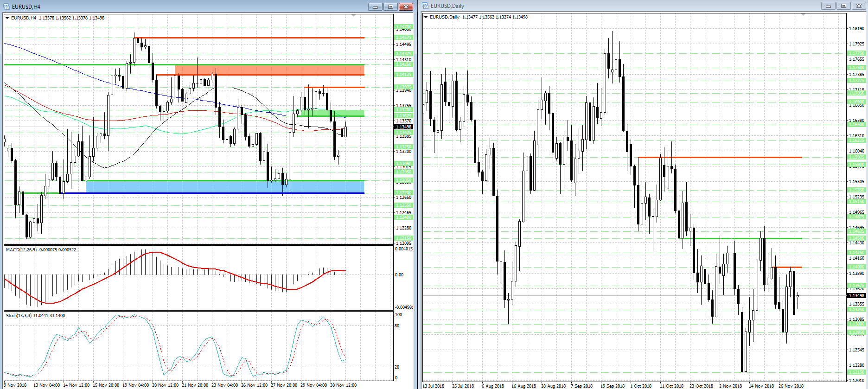Click the '9 Nov 2018' date label in H4
The width and height of the screenshot is (868, 389).
pyautogui.click(x=16, y=385)
